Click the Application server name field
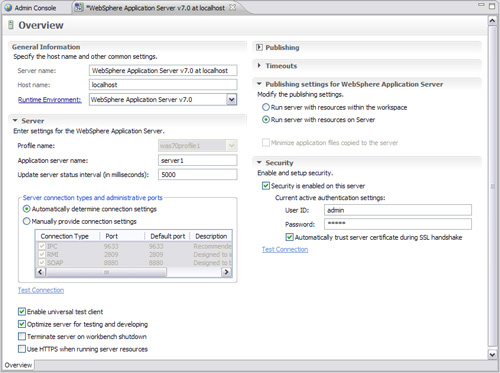 [x=198, y=160]
